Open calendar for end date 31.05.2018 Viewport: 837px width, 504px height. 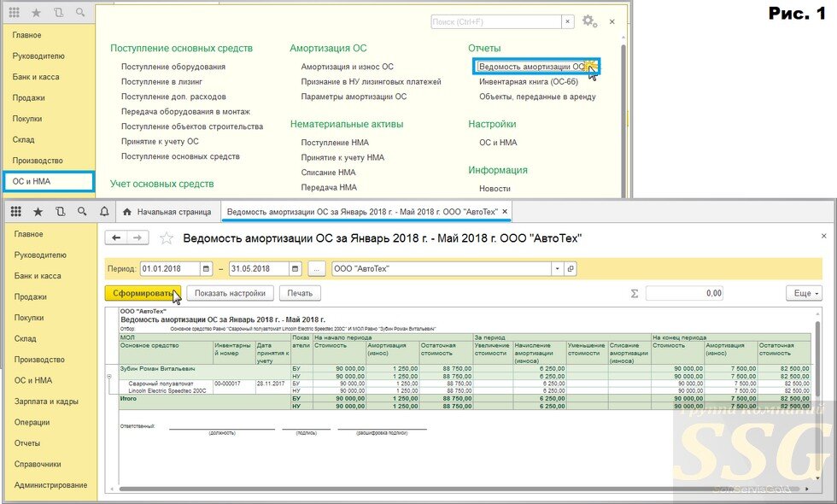[296, 268]
